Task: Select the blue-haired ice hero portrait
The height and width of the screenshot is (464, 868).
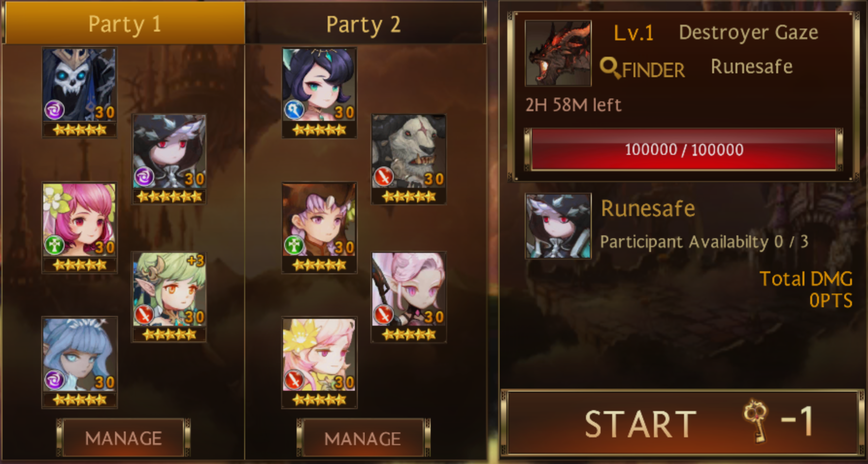Action: pos(79,362)
